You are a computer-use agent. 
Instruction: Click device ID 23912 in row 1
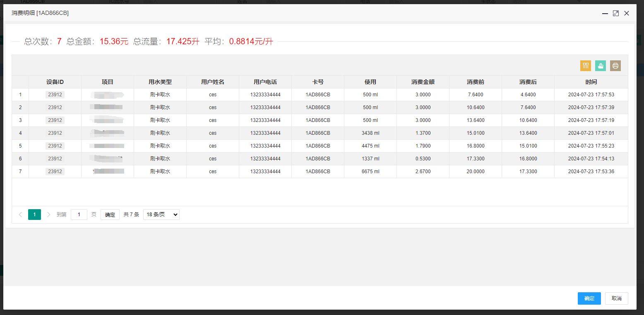(55, 95)
